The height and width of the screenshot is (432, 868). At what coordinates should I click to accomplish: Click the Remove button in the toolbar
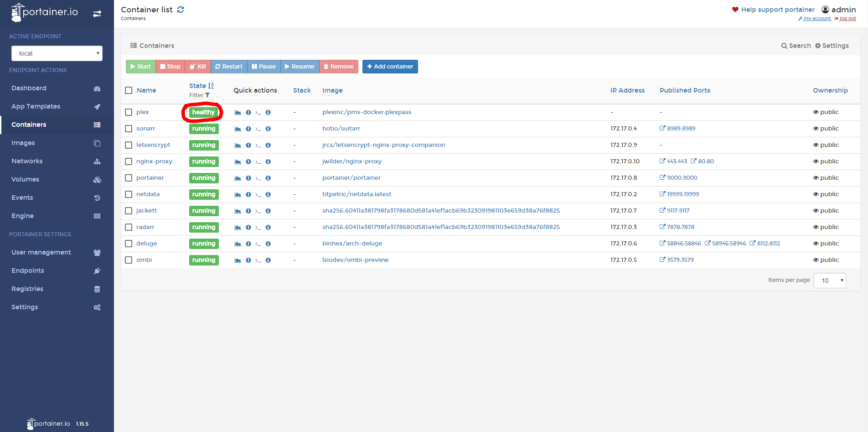(x=339, y=67)
